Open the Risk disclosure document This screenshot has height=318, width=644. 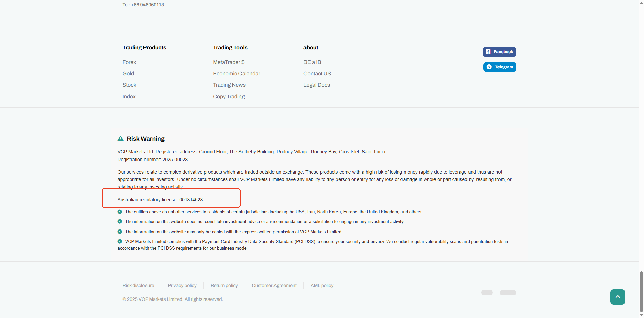click(x=138, y=285)
